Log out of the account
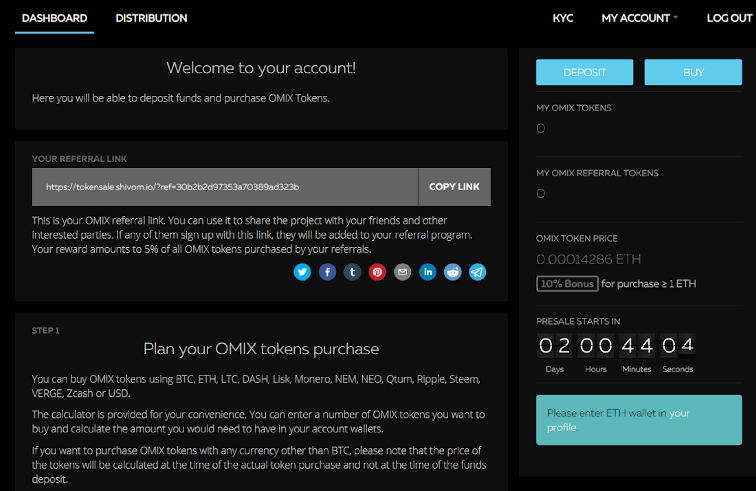This screenshot has width=756, height=491. coord(729,18)
